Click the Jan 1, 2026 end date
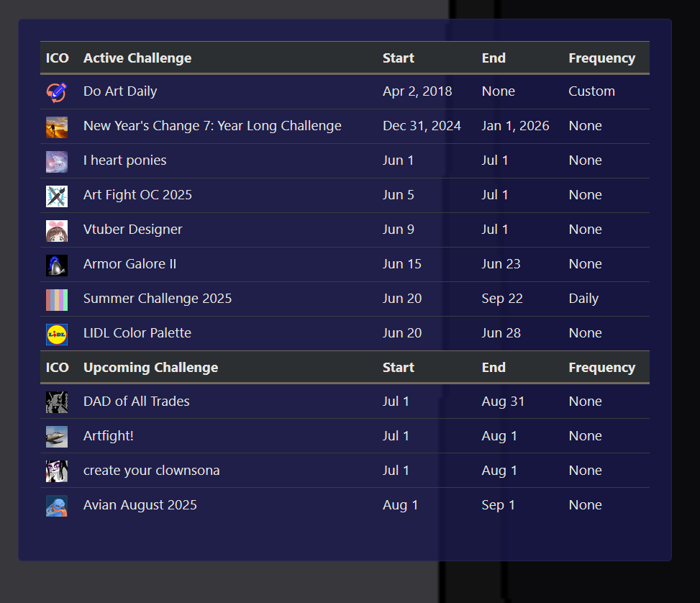The height and width of the screenshot is (603, 700). point(516,126)
